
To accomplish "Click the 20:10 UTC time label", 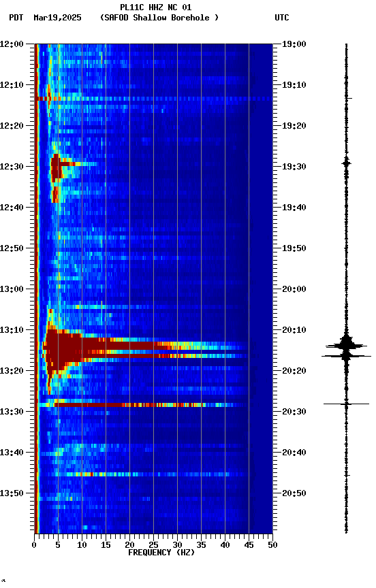I will click(294, 330).
